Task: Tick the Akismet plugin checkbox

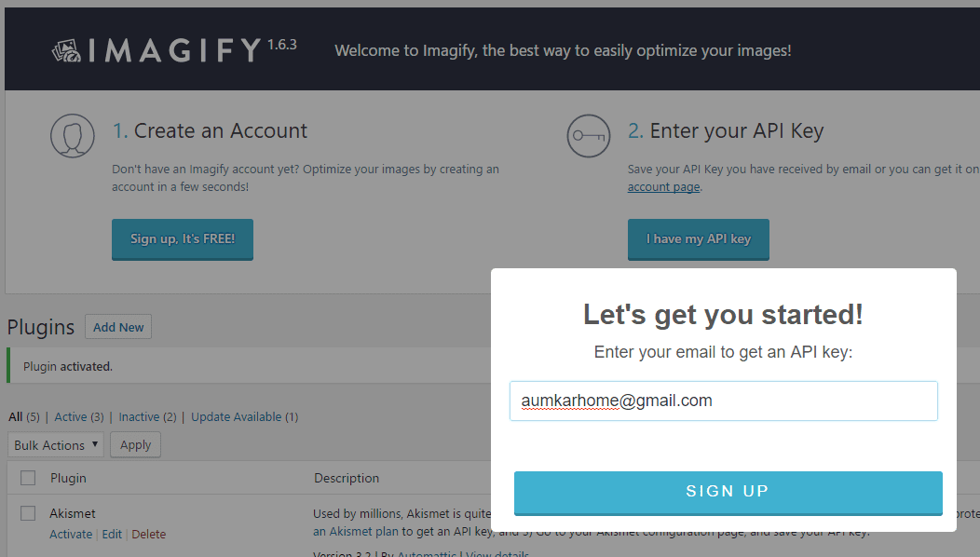Action: coord(28,513)
